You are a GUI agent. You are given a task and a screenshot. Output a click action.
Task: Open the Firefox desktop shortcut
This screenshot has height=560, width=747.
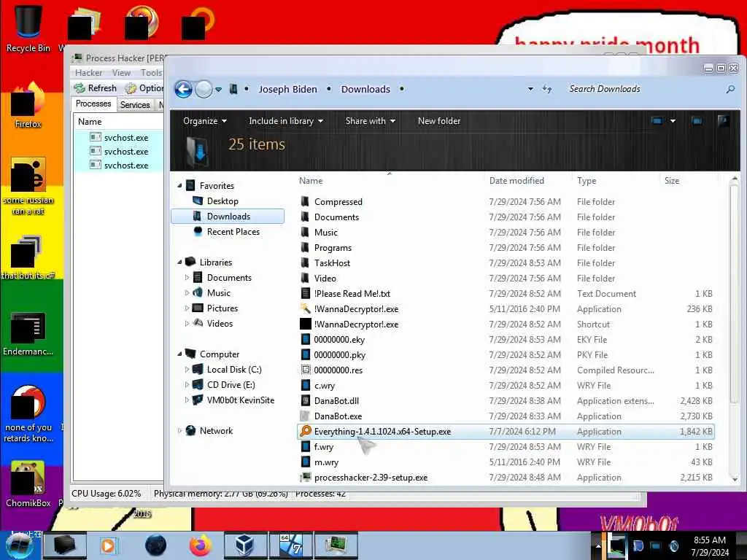pos(28,106)
